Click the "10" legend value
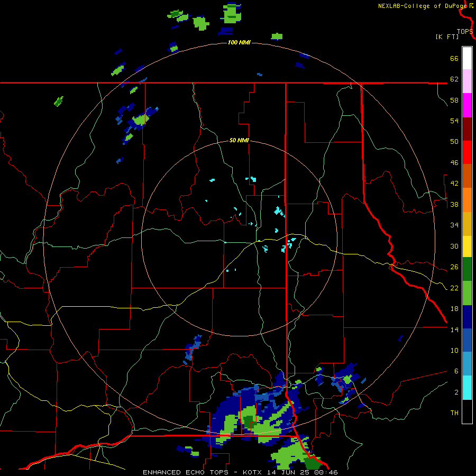The width and height of the screenshot is (476, 476). coord(454,350)
